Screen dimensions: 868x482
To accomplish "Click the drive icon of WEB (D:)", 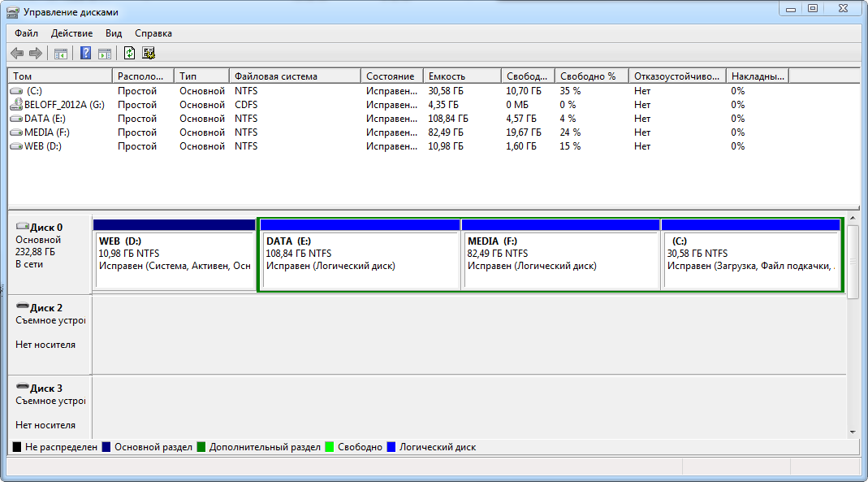I will [x=16, y=146].
